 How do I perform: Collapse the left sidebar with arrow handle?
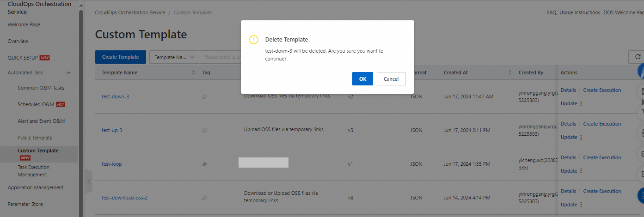pos(89,181)
